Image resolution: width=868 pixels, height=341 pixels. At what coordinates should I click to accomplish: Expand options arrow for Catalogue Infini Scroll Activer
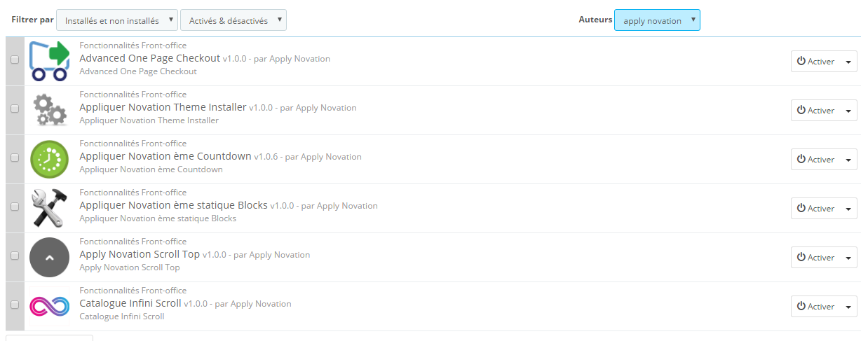click(848, 307)
